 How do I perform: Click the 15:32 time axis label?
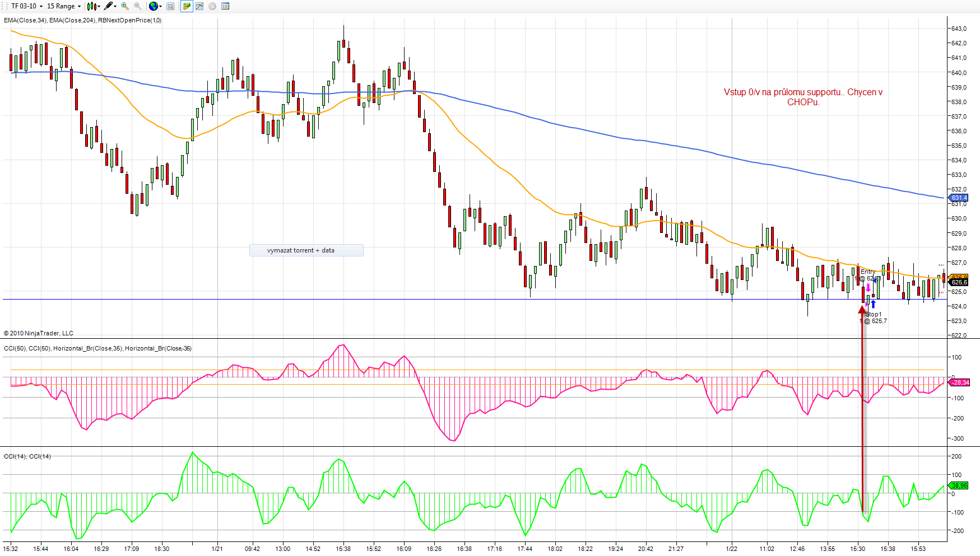11,549
